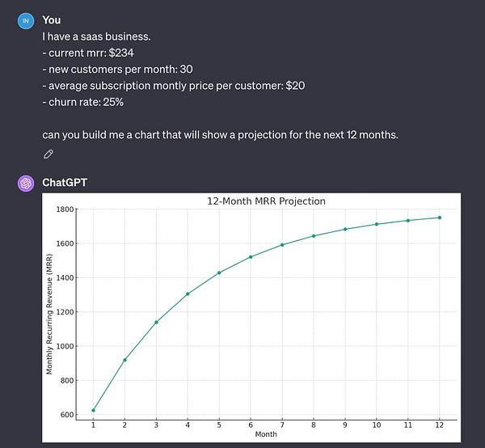Click the "ChatGPT" sender name
Viewport: 485px width, 448px height.
click(64, 183)
